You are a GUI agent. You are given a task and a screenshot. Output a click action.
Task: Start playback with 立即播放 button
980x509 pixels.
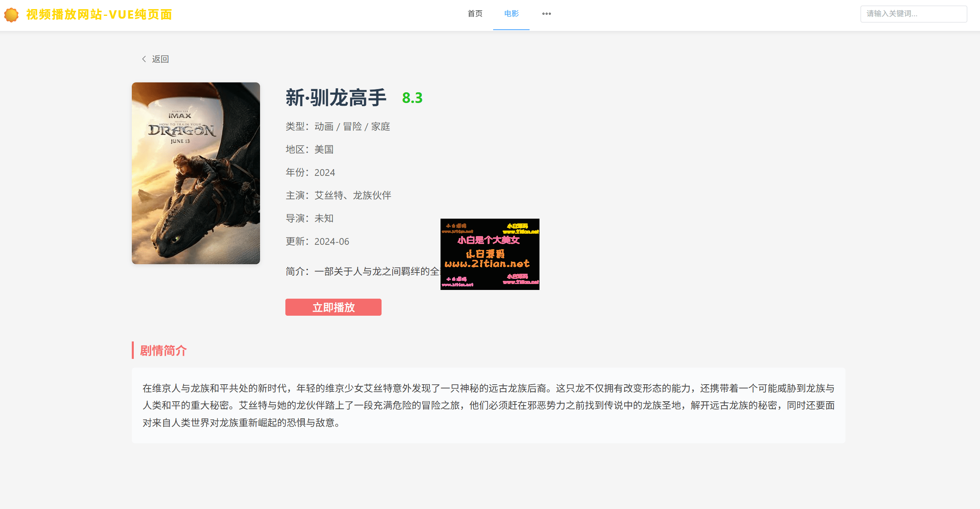pyautogui.click(x=333, y=307)
